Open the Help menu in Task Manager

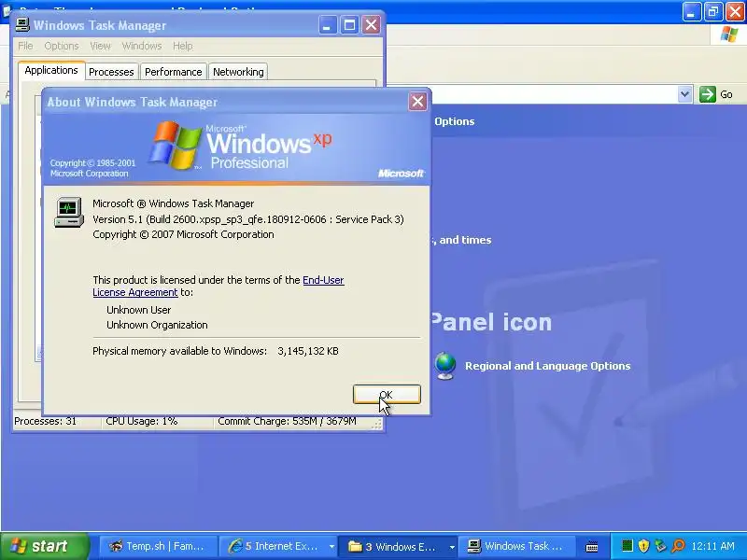point(182,46)
